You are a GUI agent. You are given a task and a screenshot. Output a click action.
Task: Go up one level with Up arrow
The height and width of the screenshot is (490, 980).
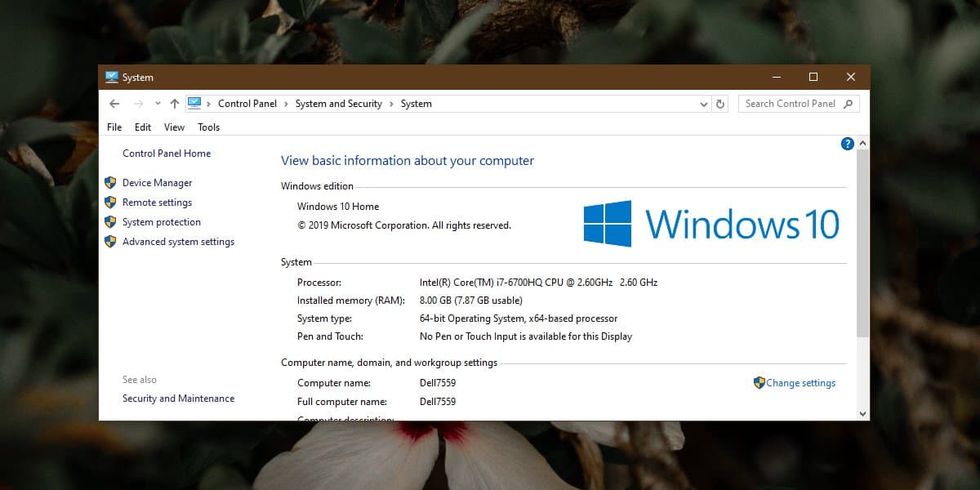[x=174, y=104]
